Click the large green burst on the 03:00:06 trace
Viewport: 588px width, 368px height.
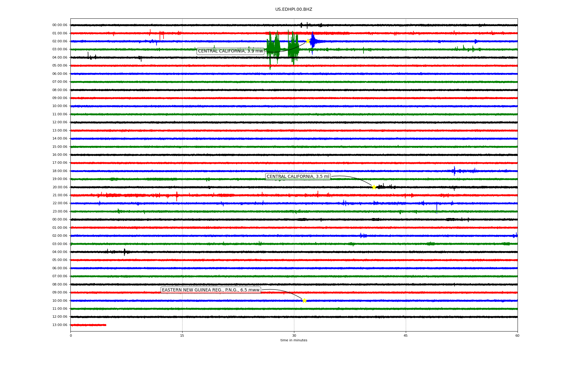(x=273, y=48)
